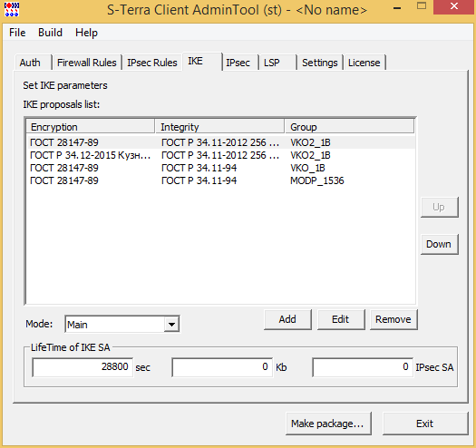Sort by Encryption column header
Screen dimensions: 476x448
(x=91, y=127)
